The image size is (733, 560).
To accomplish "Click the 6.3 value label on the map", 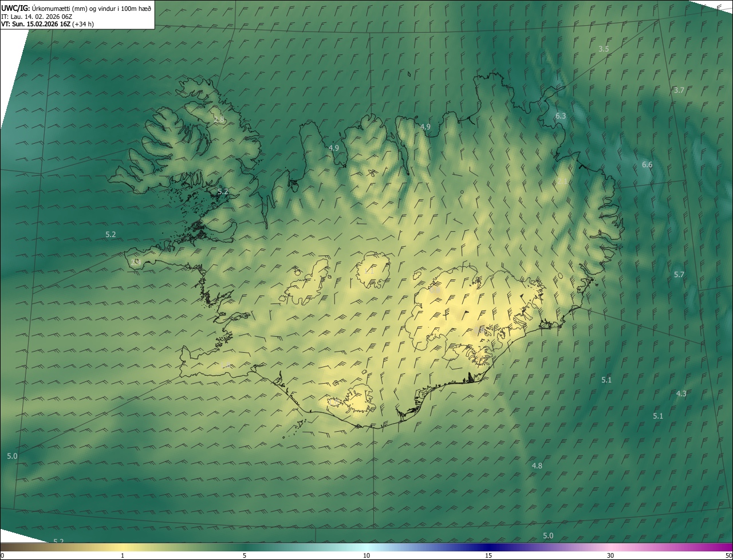I will 560,116.
